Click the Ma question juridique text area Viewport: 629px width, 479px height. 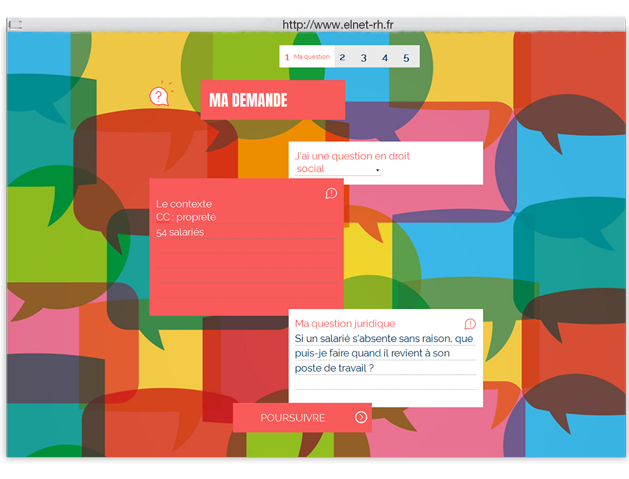coord(385,360)
